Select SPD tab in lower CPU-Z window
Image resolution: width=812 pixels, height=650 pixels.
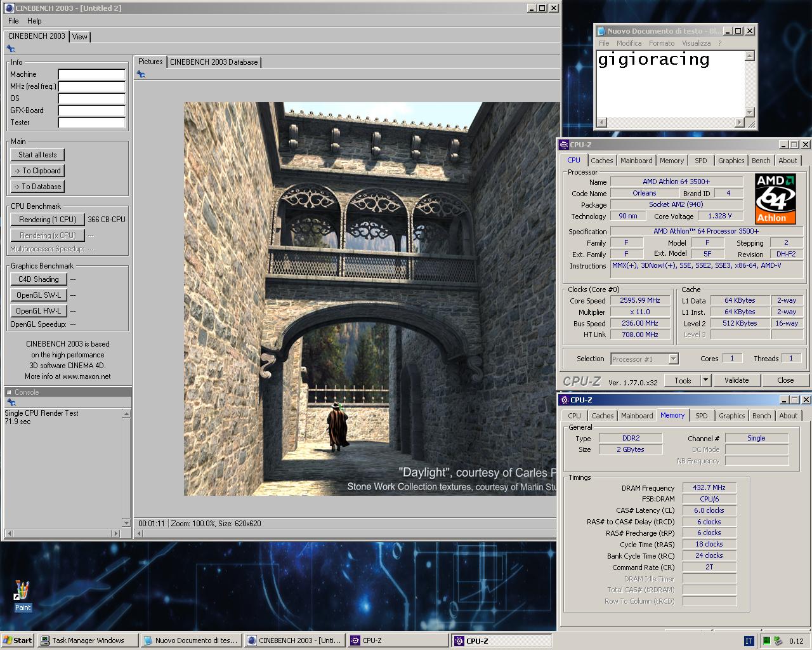[x=702, y=416]
